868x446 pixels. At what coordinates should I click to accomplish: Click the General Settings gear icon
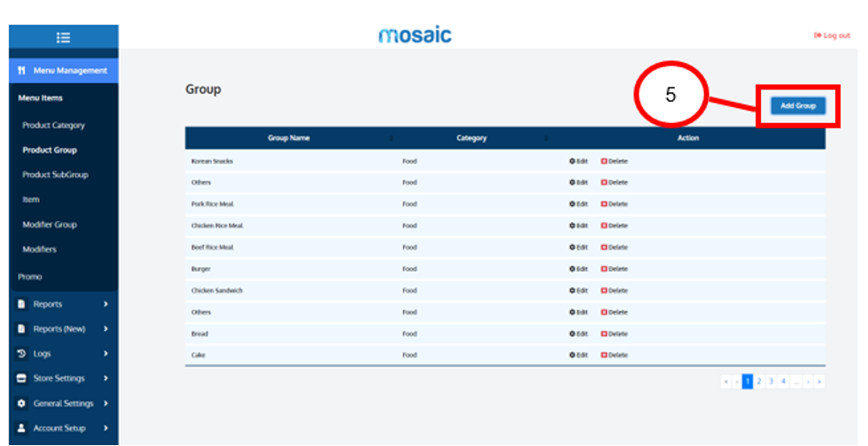click(22, 404)
